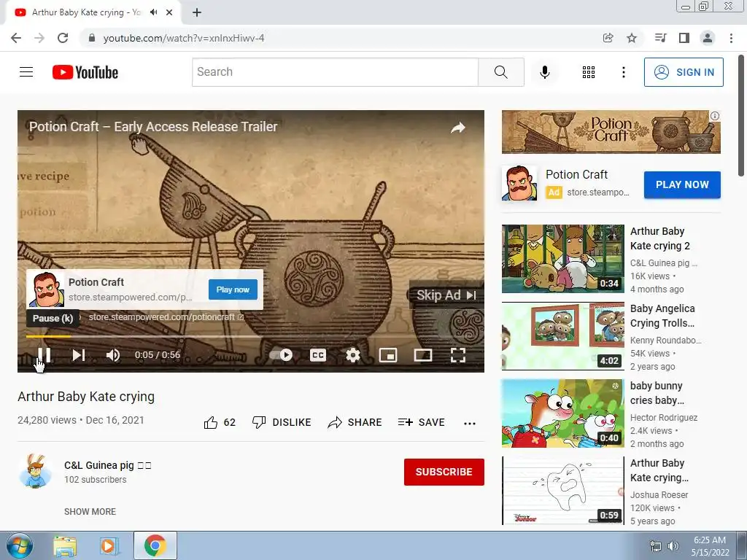The height and width of the screenshot is (560, 747).
Task: Click the Next video button in player
Action: tap(79, 355)
